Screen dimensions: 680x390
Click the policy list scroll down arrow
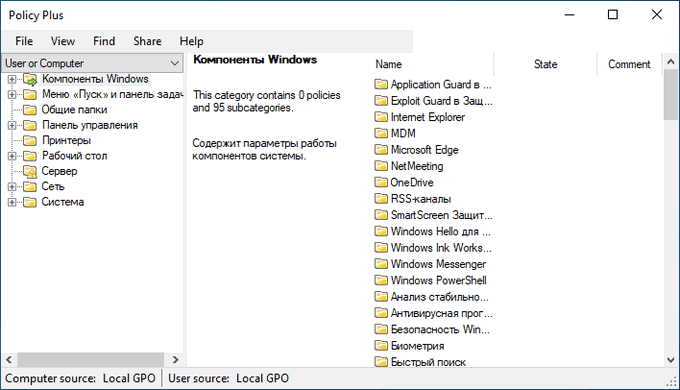[670, 360]
